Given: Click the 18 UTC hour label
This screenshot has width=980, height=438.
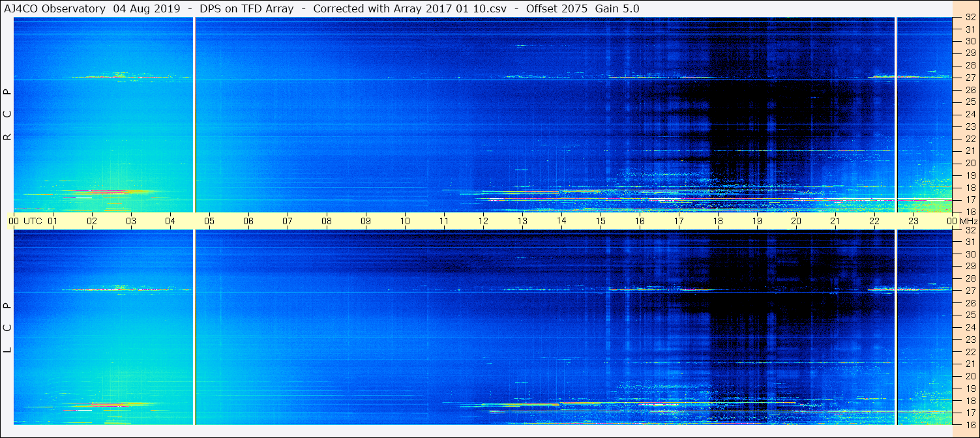Looking at the screenshot, I should tap(718, 221).
